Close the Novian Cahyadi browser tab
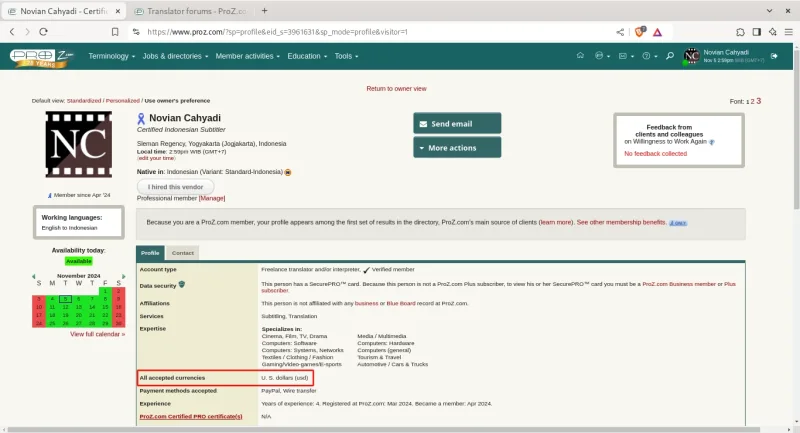The image size is (800, 433). 118,11
